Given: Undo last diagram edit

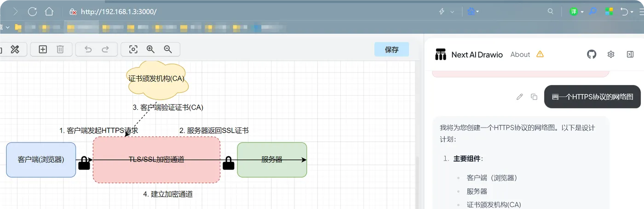Looking at the screenshot, I should 88,49.
